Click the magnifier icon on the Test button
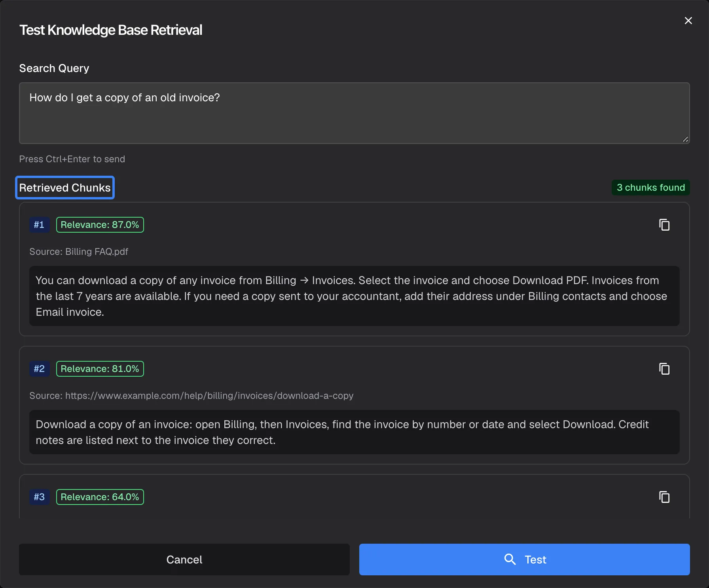This screenshot has height=588, width=709. tap(510, 560)
